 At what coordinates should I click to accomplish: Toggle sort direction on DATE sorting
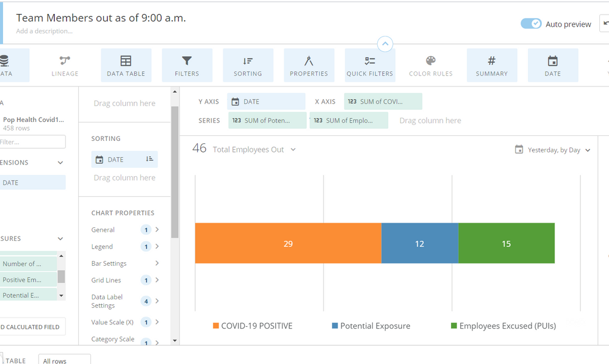click(150, 159)
